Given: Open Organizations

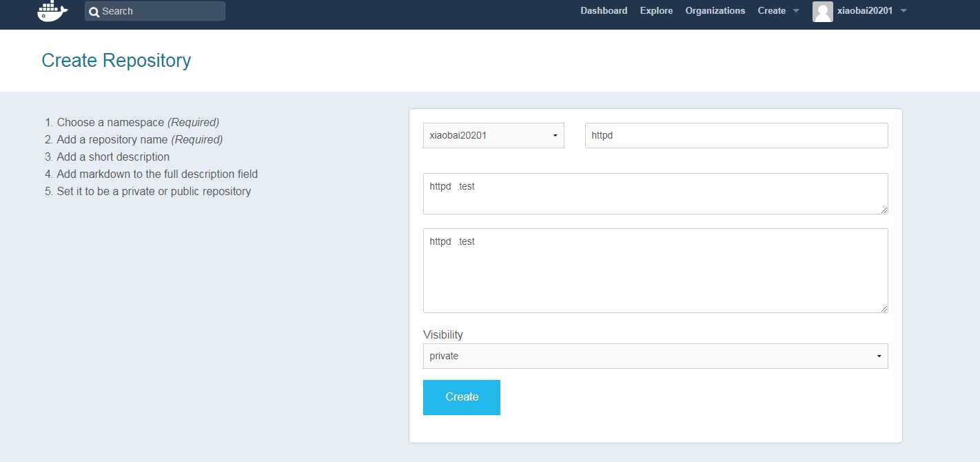Looking at the screenshot, I should pyautogui.click(x=715, y=10).
